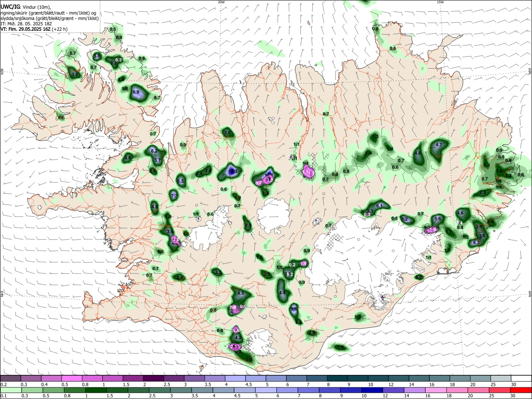
Task: Select the 4.0 value beside 4.7
Action: [418, 153]
